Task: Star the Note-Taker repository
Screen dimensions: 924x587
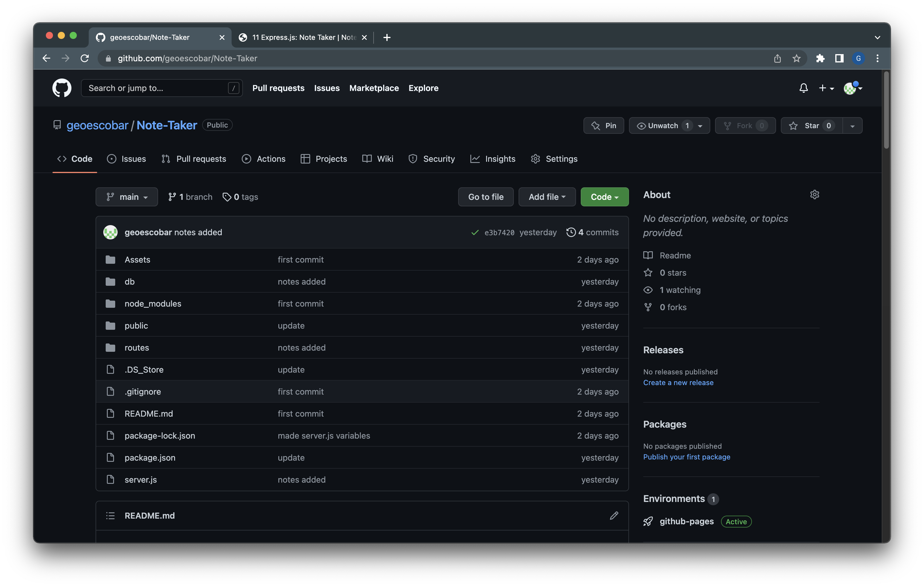Action: [811, 126]
